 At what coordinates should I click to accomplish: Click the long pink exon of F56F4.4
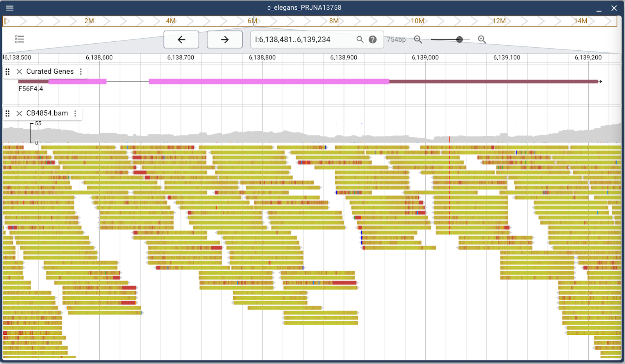coord(269,82)
